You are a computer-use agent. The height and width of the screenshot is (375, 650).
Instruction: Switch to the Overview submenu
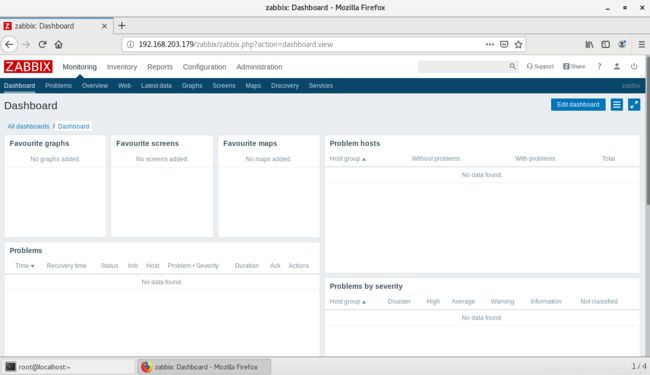coord(95,85)
